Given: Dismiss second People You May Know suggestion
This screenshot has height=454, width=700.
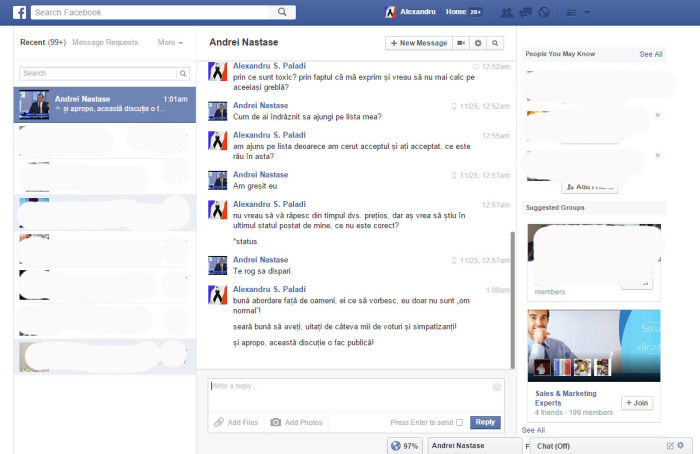Looking at the screenshot, I should tap(658, 115).
